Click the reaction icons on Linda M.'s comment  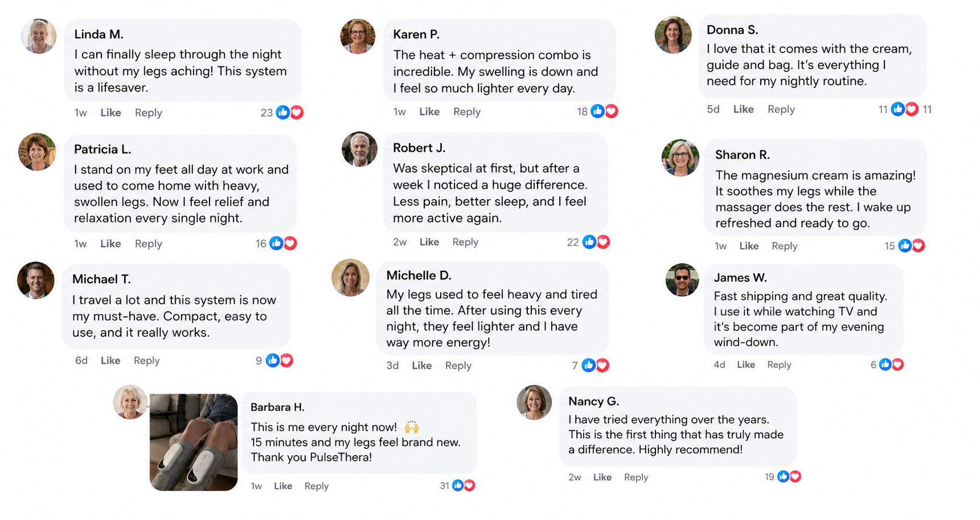tap(290, 113)
